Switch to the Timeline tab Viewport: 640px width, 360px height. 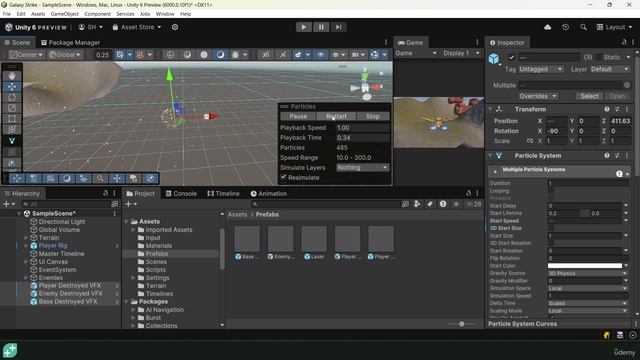point(223,193)
